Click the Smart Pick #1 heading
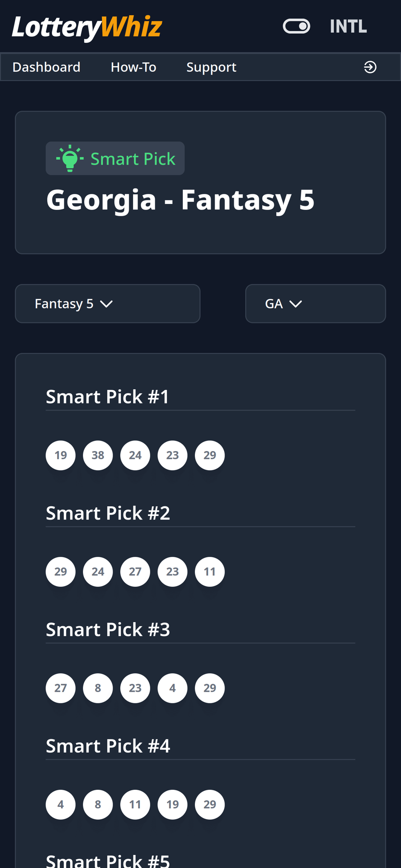Image resolution: width=401 pixels, height=868 pixels. (107, 397)
